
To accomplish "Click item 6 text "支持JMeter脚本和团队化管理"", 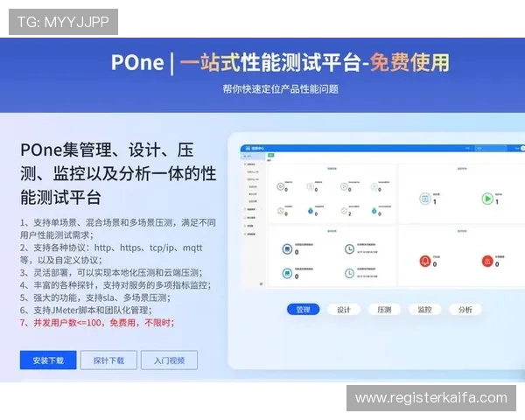I will coord(91,310).
